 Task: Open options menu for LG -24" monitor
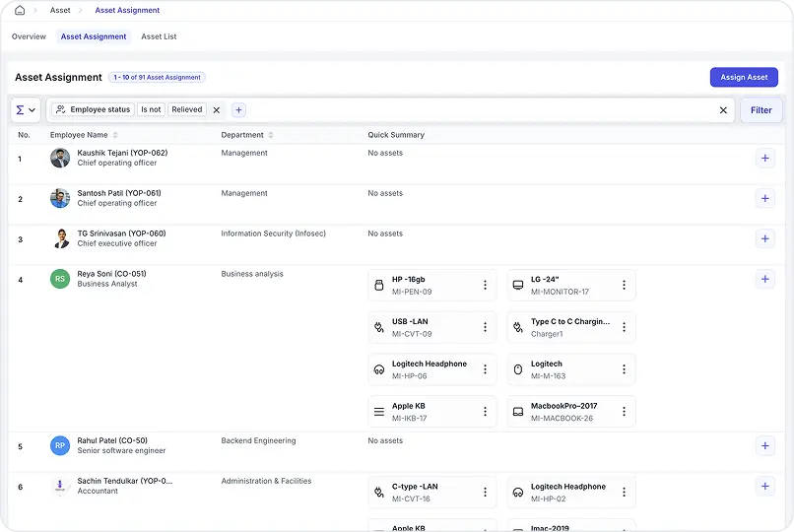pyautogui.click(x=624, y=286)
